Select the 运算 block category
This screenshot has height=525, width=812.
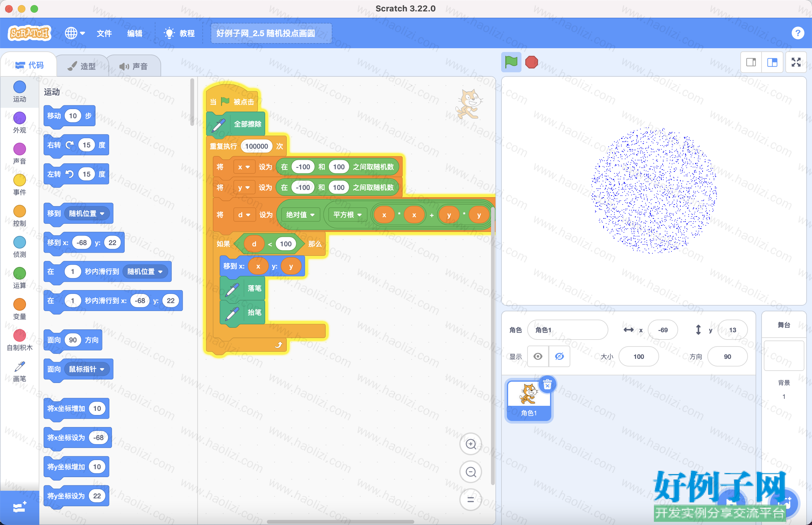(19, 278)
